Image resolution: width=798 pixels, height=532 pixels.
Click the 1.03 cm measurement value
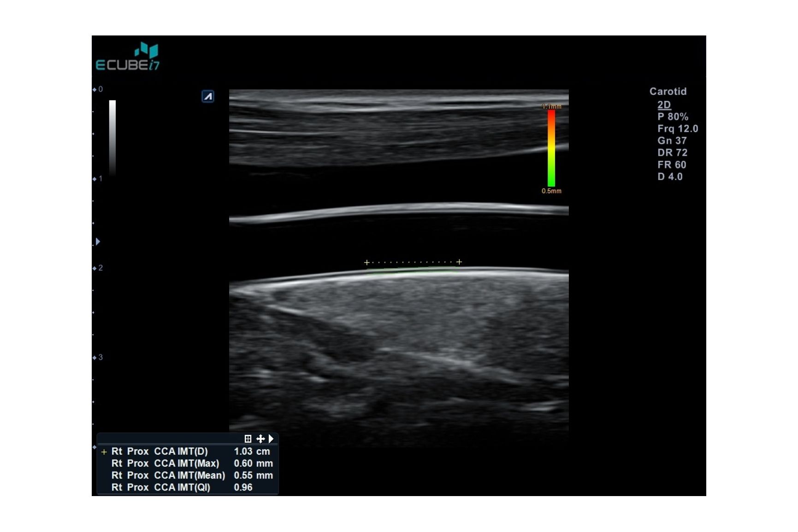click(252, 451)
